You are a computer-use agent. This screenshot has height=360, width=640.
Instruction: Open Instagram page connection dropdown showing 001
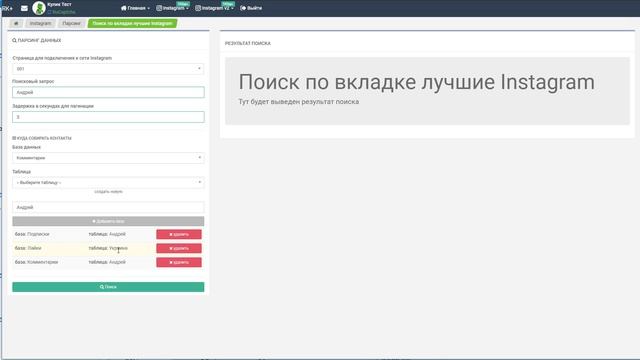click(108, 69)
